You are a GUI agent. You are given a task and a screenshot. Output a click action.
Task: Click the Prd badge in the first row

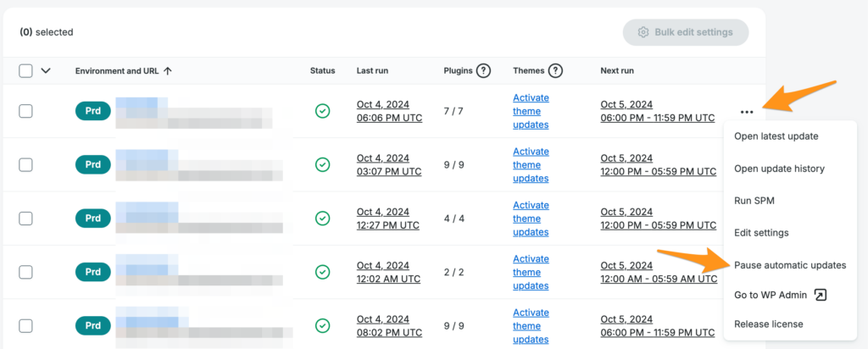click(x=92, y=111)
